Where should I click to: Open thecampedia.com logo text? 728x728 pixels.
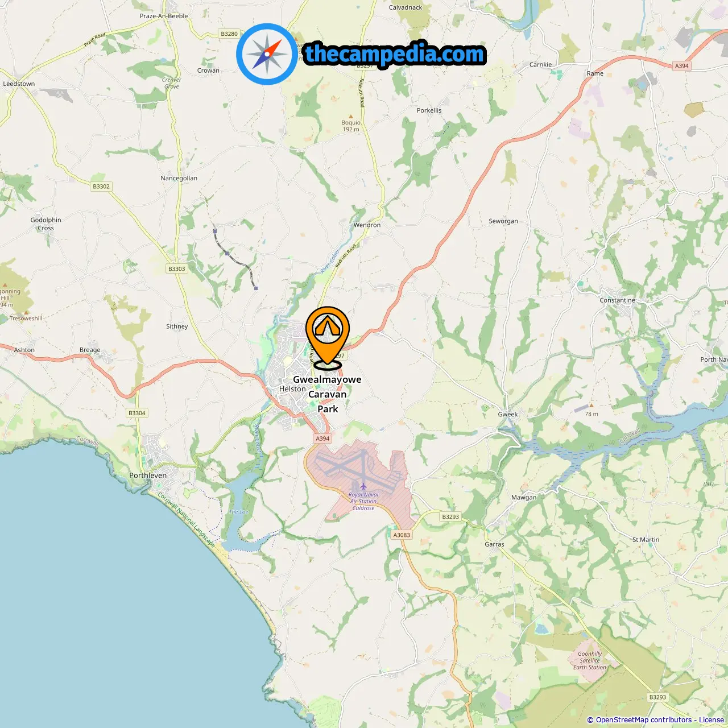tap(395, 54)
